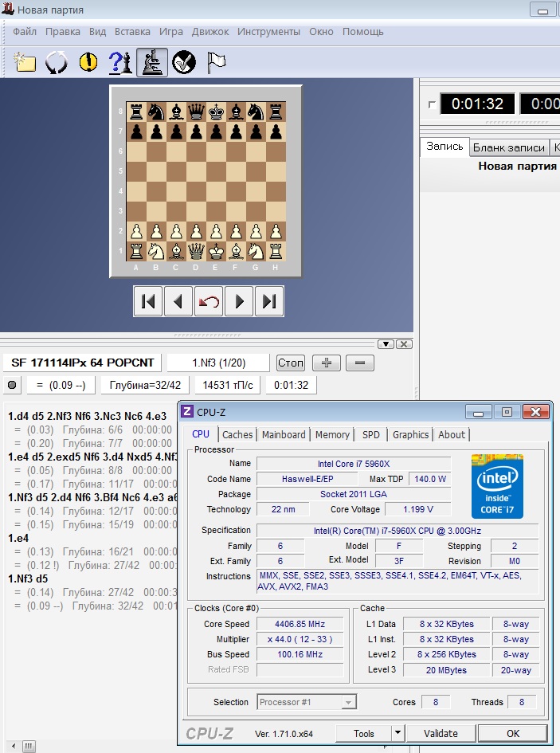This screenshot has width=560, height=753.
Task: Click the horizontal scrollbar left arrow
Action: tap(13, 747)
